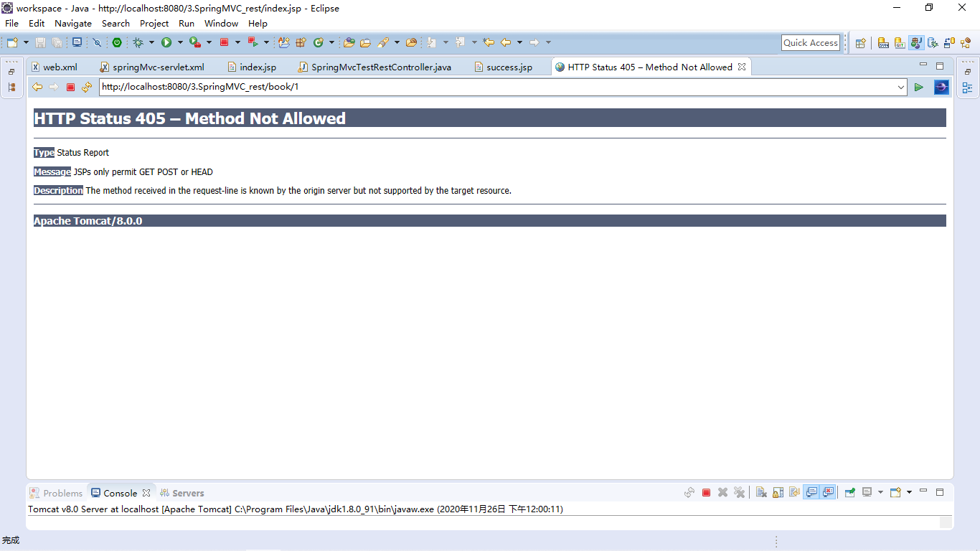980x551 pixels.
Task: Click the Open Perspective icon
Action: coord(860,43)
